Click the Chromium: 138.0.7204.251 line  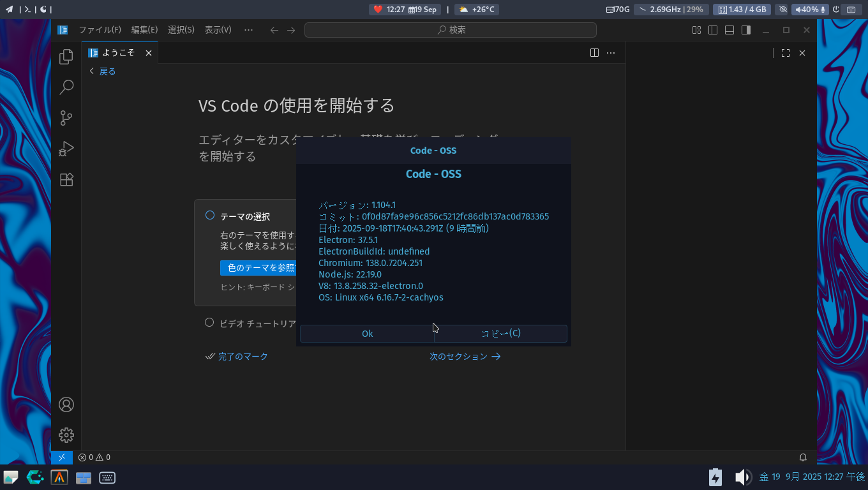coord(371,263)
